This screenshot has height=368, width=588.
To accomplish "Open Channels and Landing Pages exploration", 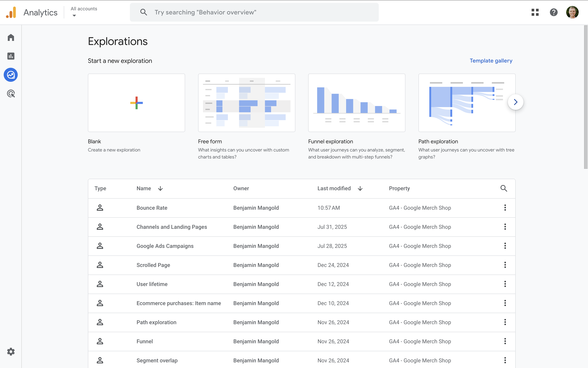I will click(171, 227).
